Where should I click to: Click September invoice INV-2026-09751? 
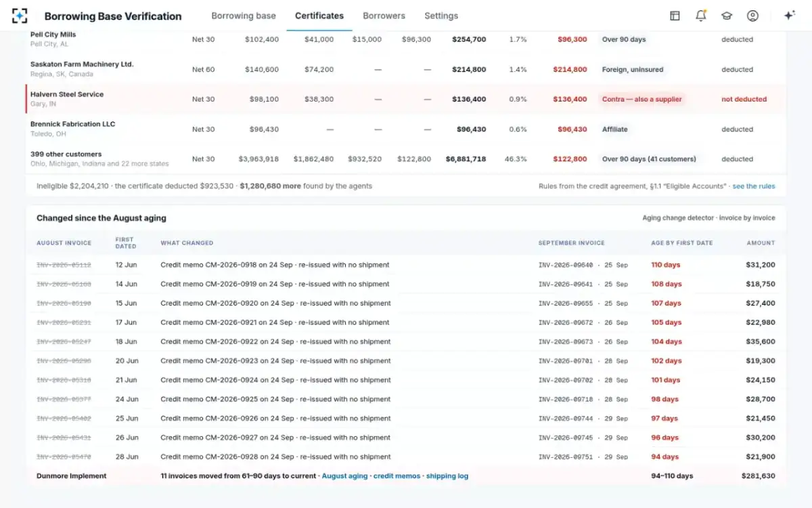click(566, 457)
